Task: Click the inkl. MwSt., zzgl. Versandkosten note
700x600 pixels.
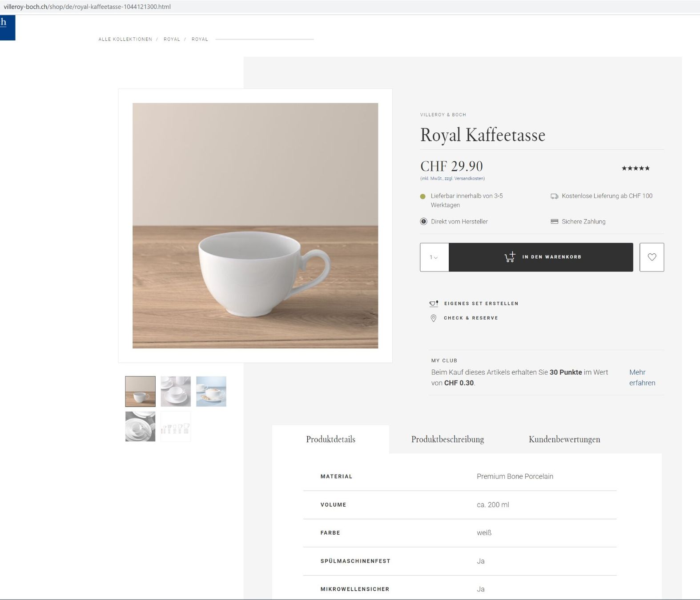Action: [452, 179]
